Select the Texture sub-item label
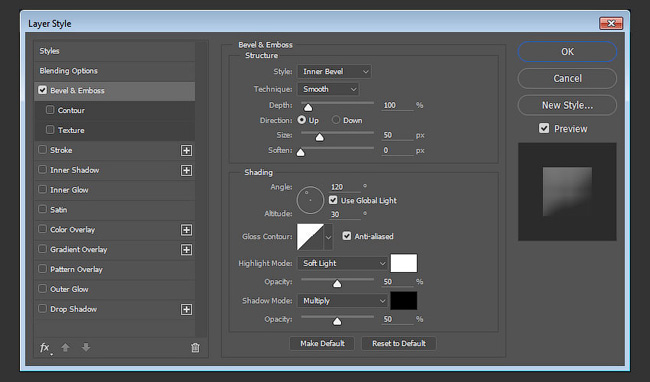This screenshot has width=650, height=382. pos(71,130)
